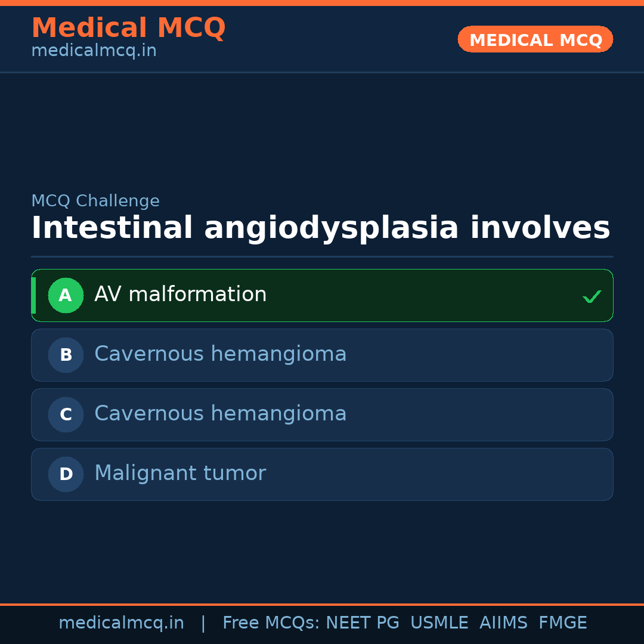Click the orange "Medical MCQ" header title
This screenshot has height=644, width=644.
point(128,28)
